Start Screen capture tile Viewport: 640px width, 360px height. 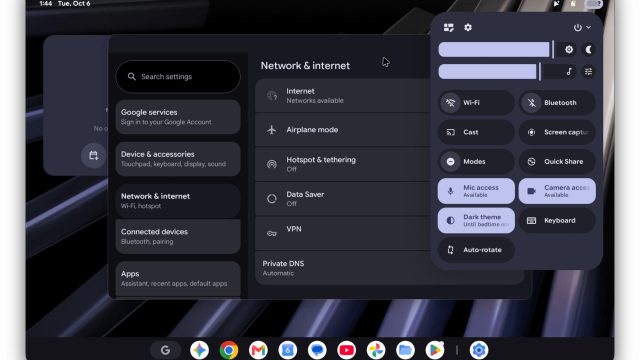557,132
